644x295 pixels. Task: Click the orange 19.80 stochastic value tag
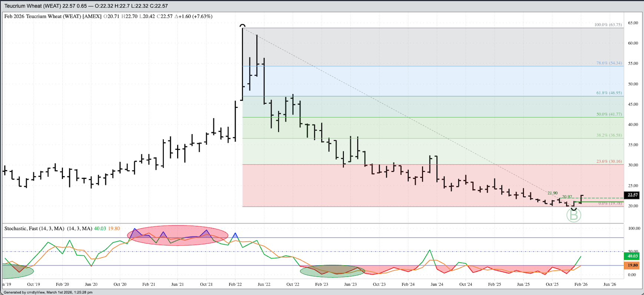pyautogui.click(x=632, y=265)
